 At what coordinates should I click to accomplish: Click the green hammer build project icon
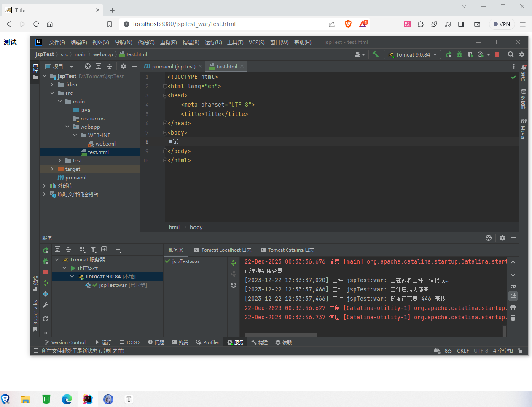pos(375,54)
